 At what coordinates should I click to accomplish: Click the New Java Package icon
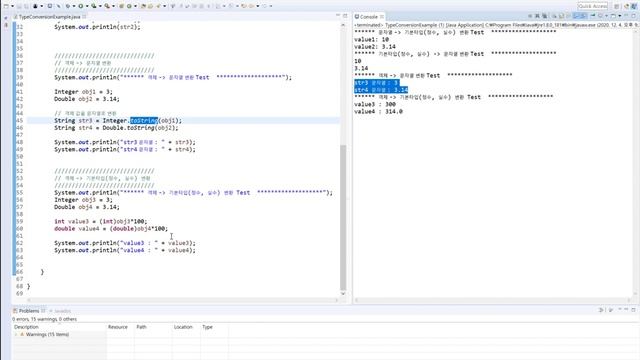pyautogui.click(x=121, y=6)
